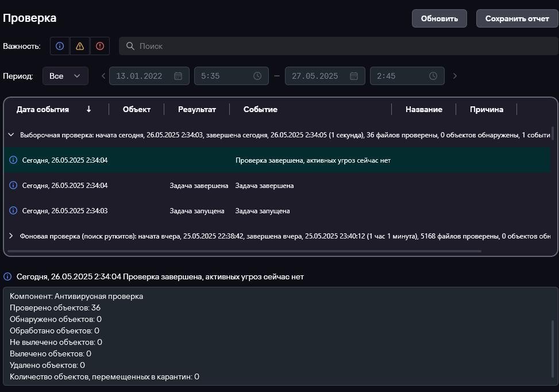This screenshot has width=559, height=392.
Task: Go to the next period arrow
Action: click(x=454, y=76)
